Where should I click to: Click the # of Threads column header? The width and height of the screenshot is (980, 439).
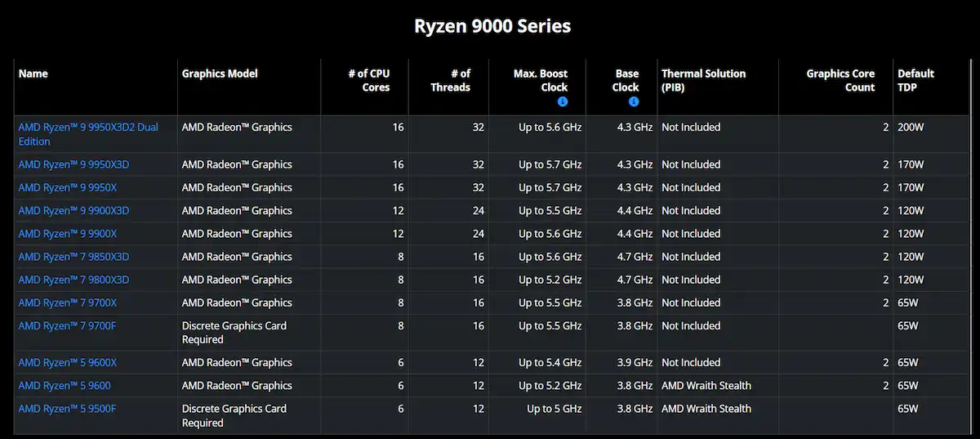[x=451, y=80]
